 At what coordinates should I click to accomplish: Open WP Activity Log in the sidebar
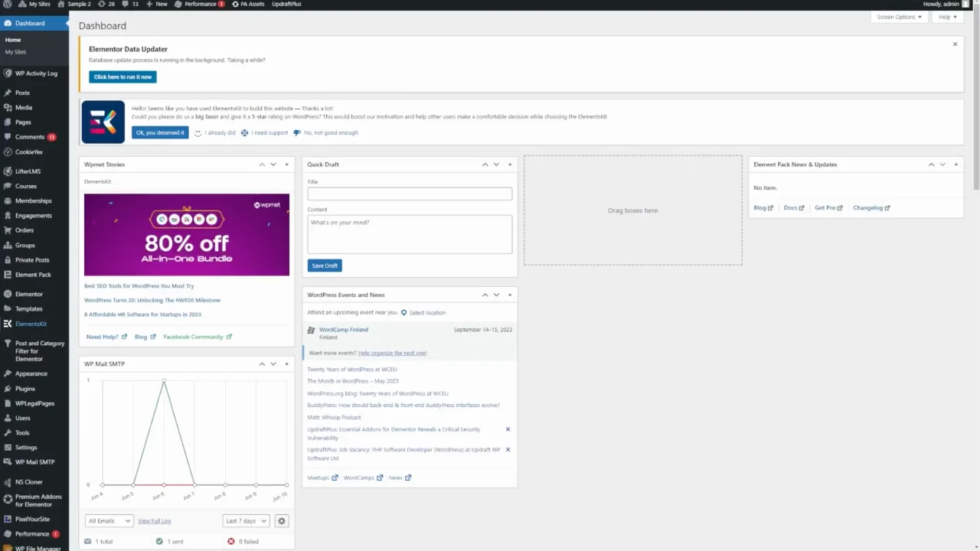point(34,73)
